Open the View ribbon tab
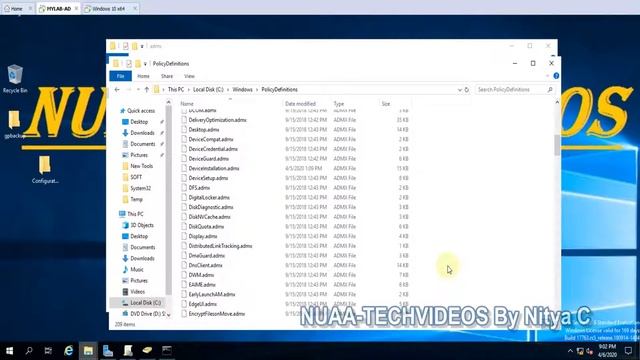Screen dimensions: 640x360 pos(189,76)
